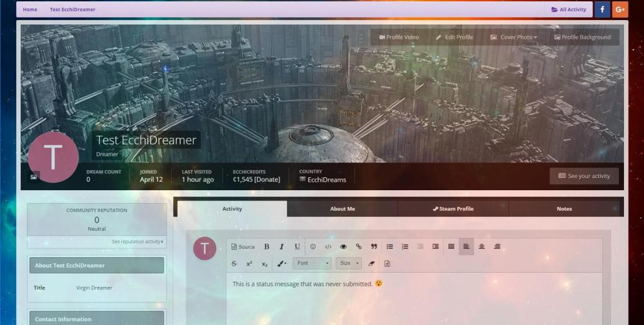Insert a code block

click(x=328, y=247)
